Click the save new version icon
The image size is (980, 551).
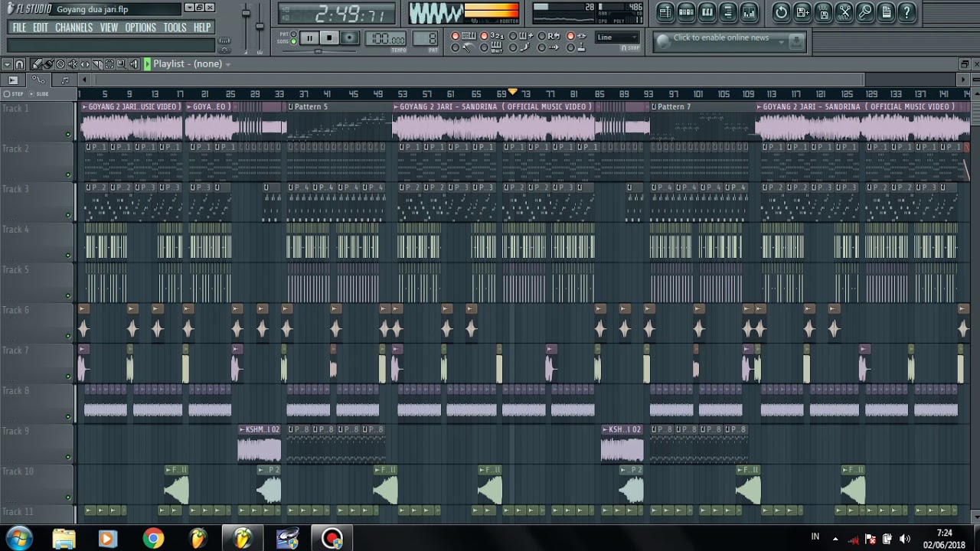pos(802,12)
